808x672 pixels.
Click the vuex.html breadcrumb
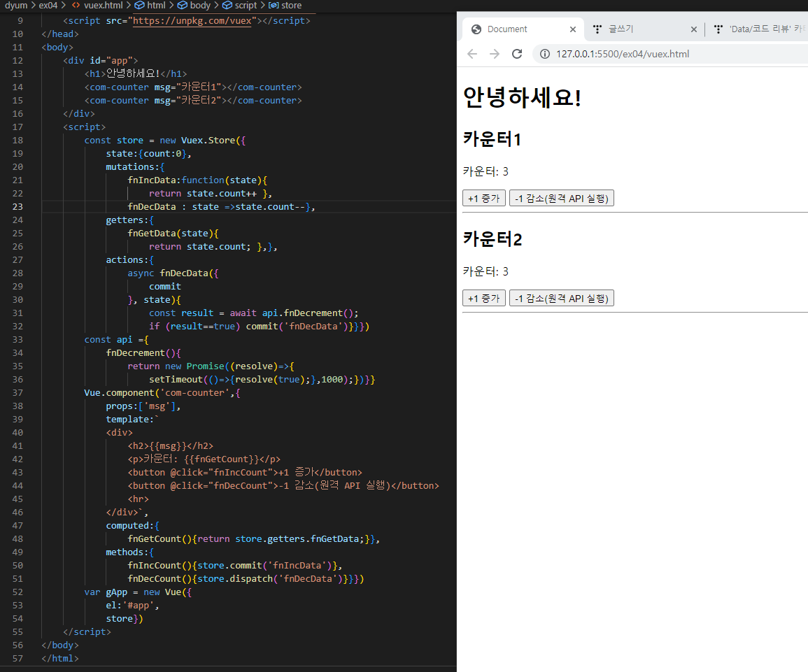[103, 5]
